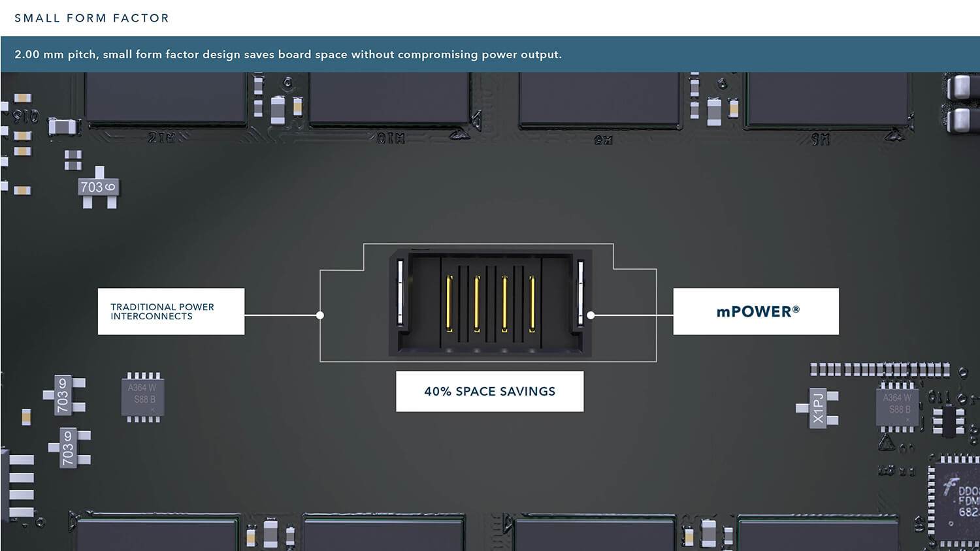Click the SMALL FORM FACTOR heading
The width and height of the screenshot is (980, 551).
(x=91, y=18)
